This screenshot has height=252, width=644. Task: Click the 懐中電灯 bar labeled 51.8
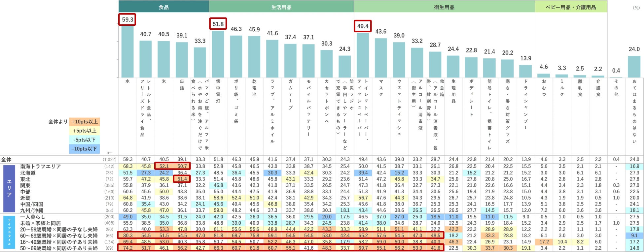tap(218, 54)
